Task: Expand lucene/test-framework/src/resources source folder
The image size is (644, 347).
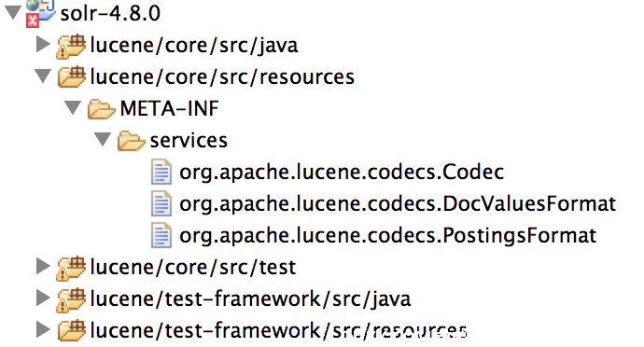Action: tap(43, 329)
